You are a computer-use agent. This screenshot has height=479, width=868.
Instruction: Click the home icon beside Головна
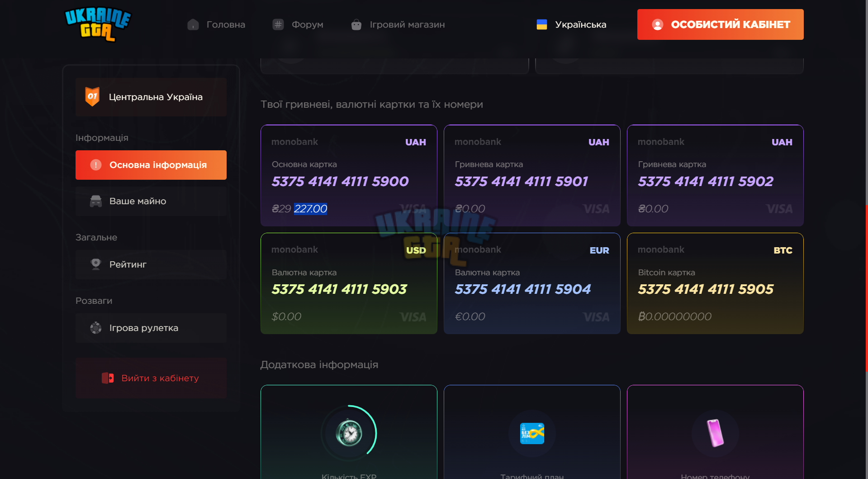click(x=193, y=24)
